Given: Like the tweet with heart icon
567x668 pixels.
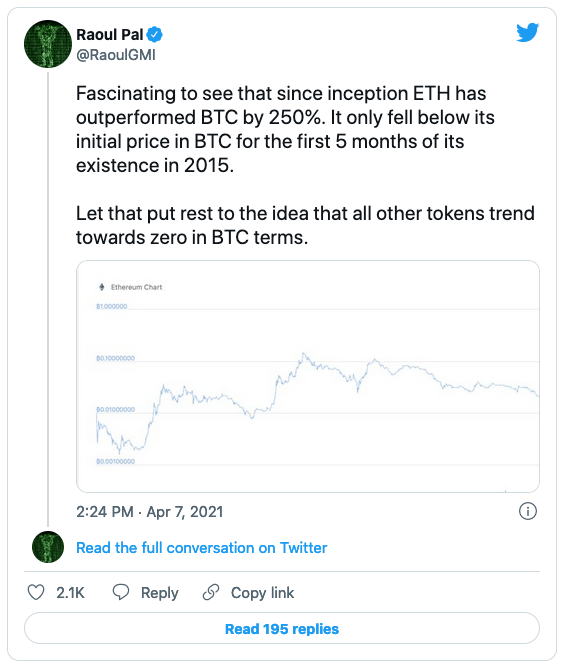Looking at the screenshot, I should 36,592.
